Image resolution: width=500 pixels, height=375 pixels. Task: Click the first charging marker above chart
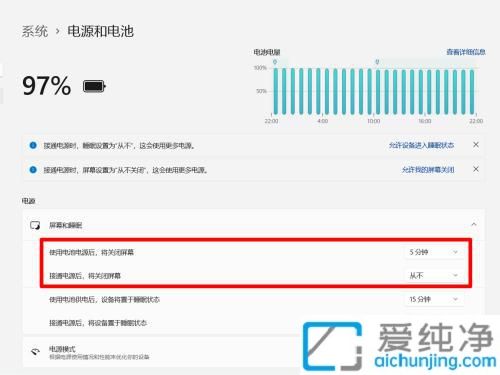[x=275, y=62]
